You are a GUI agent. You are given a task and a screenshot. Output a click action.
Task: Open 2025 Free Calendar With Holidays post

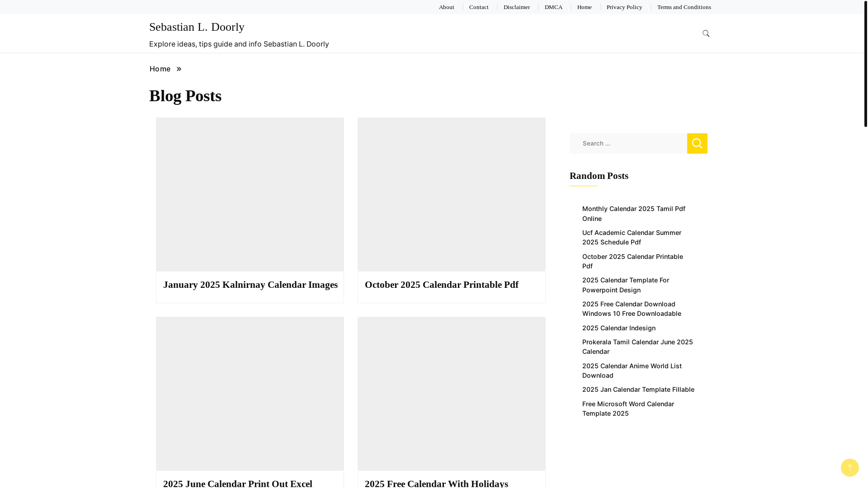pos(436,483)
